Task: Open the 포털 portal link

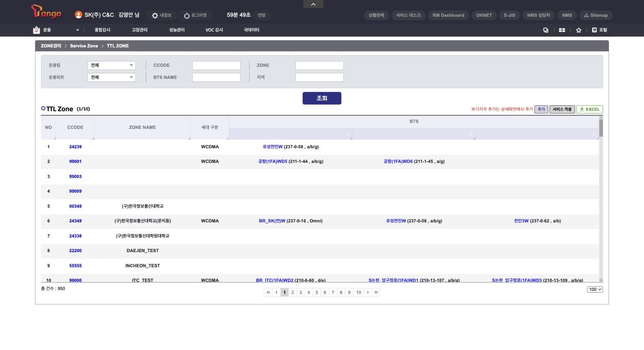Action: point(600,30)
